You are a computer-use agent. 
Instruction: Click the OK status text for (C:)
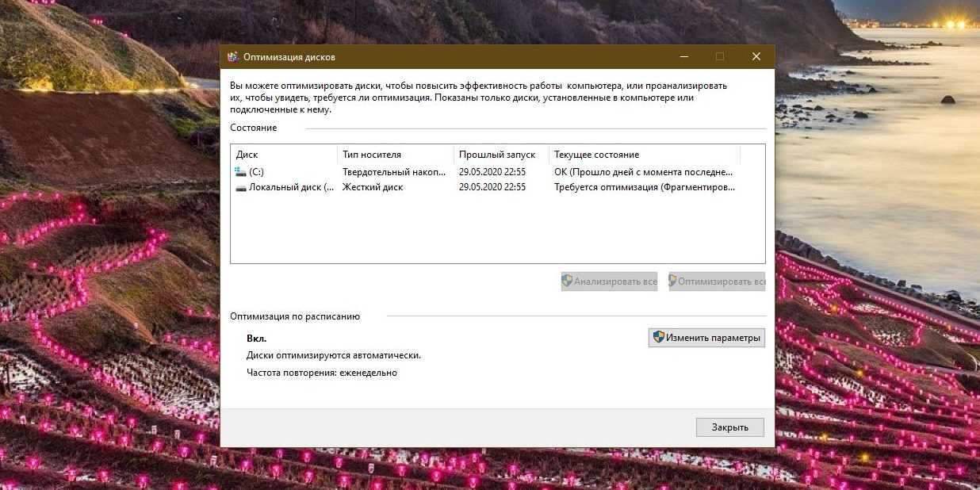tap(644, 171)
